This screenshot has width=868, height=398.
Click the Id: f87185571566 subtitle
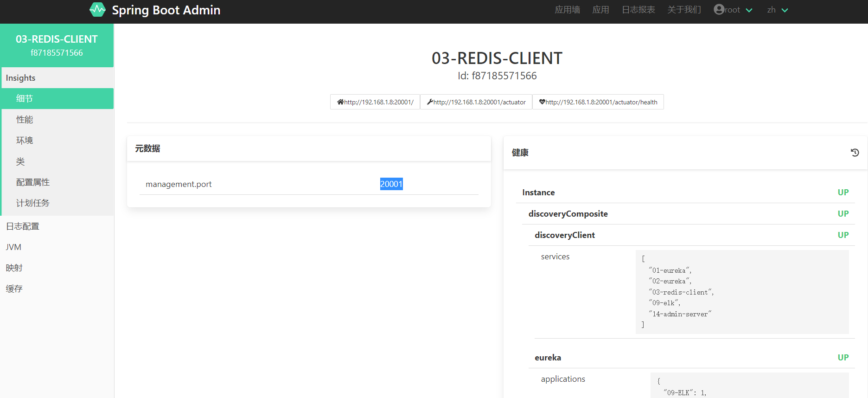[497, 76]
